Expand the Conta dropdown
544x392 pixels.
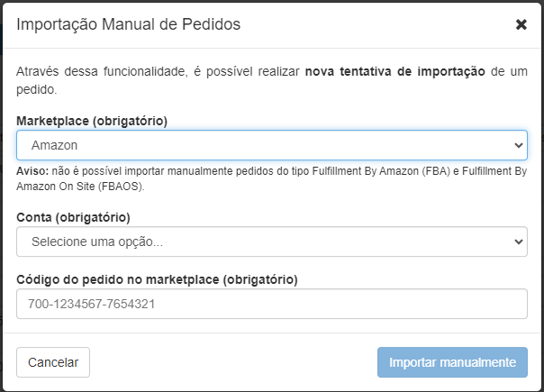(271, 242)
